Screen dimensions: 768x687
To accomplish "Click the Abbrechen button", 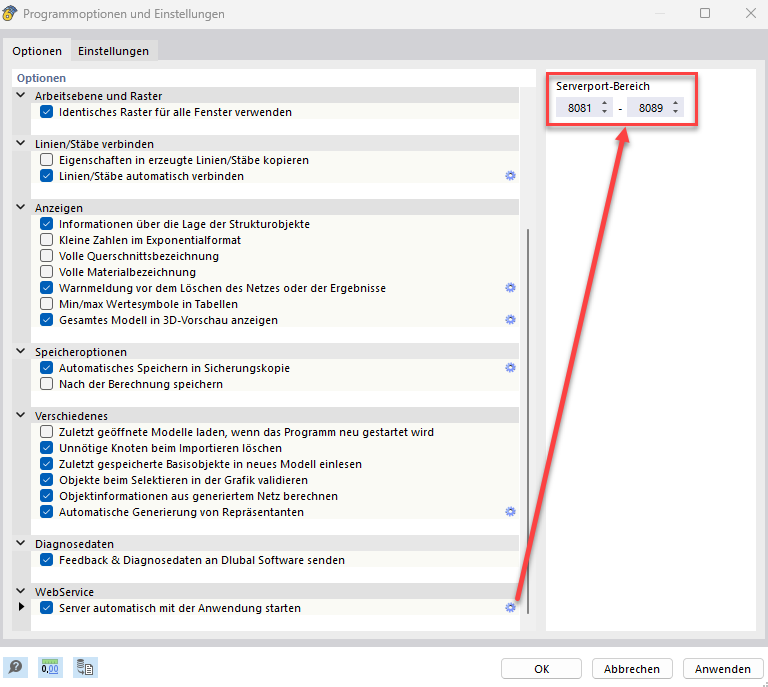I will click(632, 669).
